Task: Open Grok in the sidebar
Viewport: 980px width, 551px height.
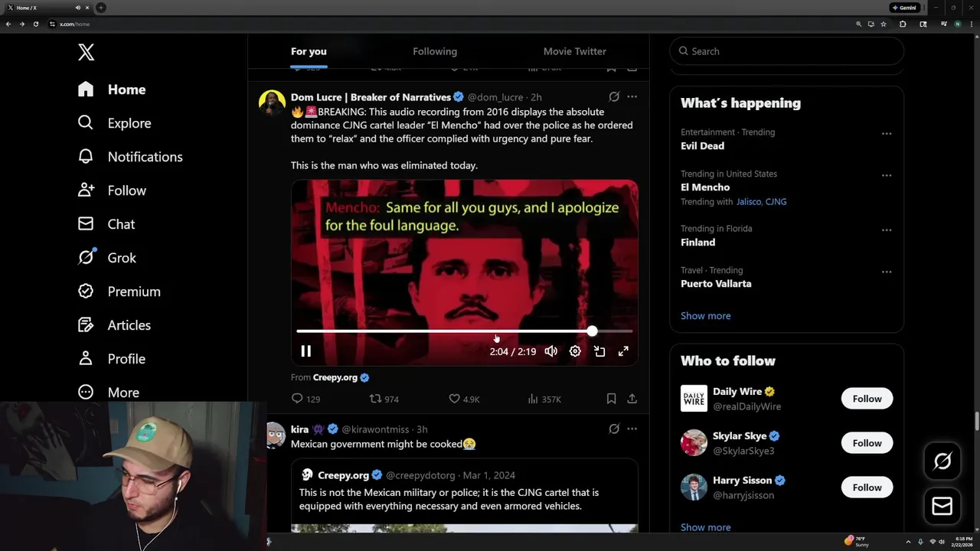Action: [x=107, y=258]
